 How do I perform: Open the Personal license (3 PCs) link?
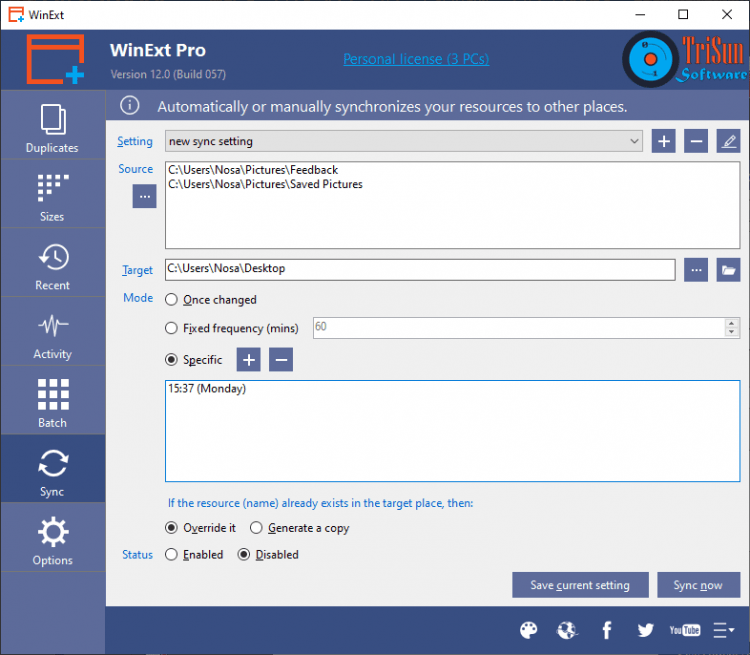(x=416, y=59)
